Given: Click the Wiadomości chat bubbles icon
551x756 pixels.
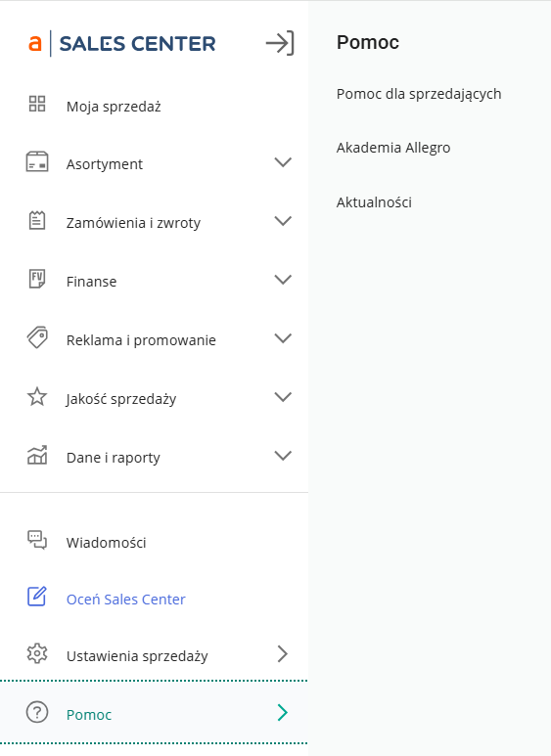Looking at the screenshot, I should (x=37, y=540).
